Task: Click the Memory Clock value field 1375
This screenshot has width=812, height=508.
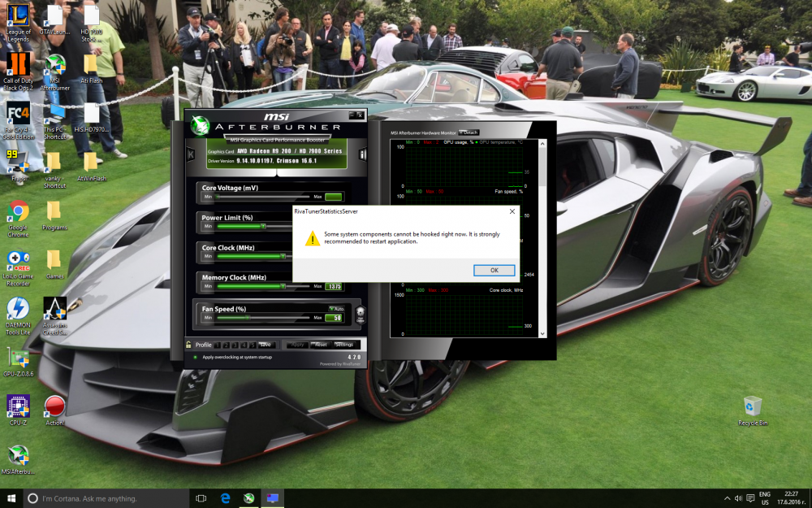Action: (334, 286)
